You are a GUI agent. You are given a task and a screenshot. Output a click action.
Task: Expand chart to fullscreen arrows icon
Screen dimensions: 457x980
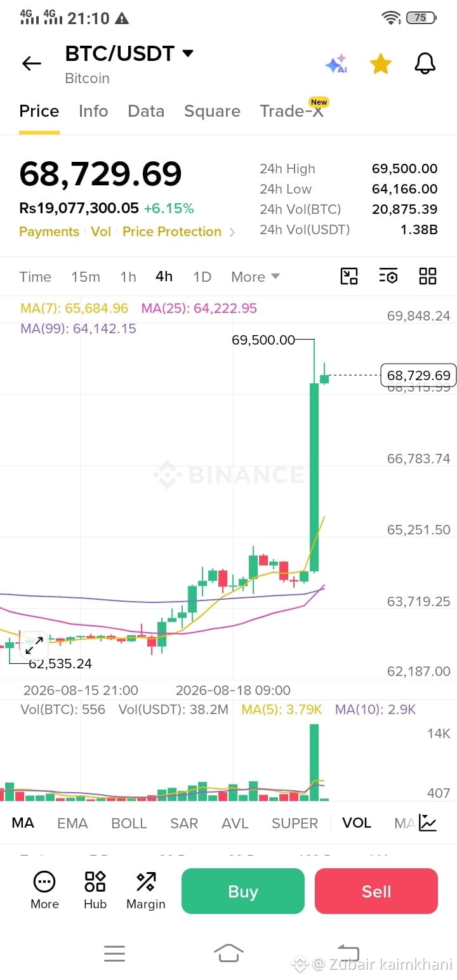(34, 645)
